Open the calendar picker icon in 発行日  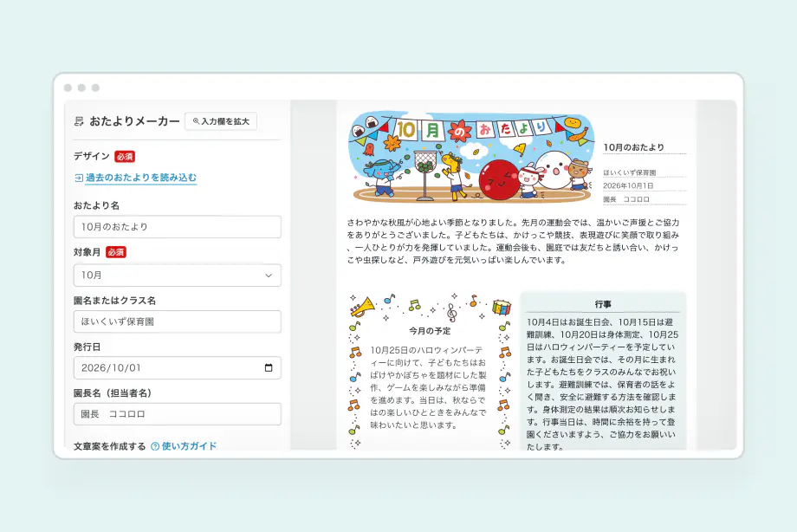[x=269, y=367]
